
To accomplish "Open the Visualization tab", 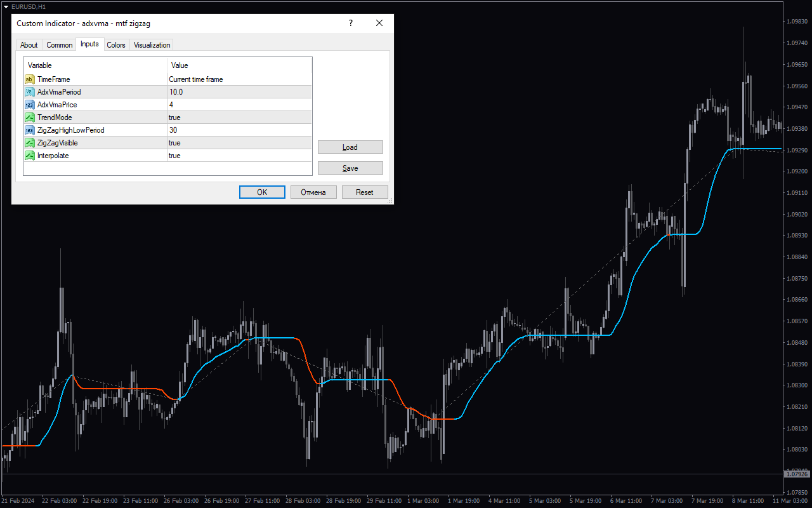I will pyautogui.click(x=152, y=45).
